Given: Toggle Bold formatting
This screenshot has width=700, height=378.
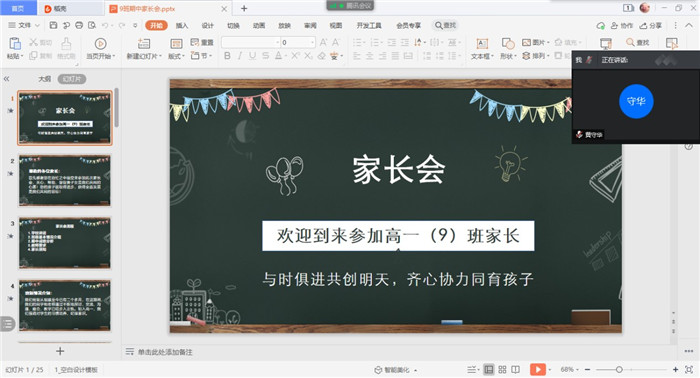Looking at the screenshot, I should (x=227, y=56).
